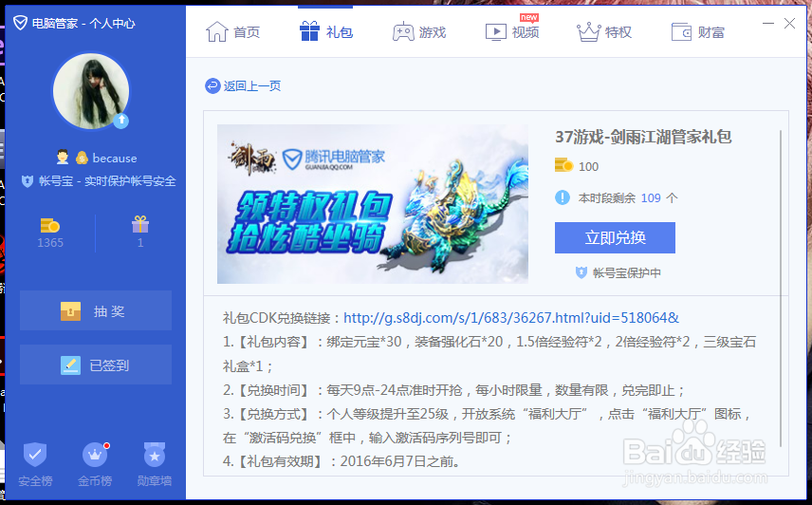The height and width of the screenshot is (505, 812).
Task: Go to the 特权 privileges tab
Action: [604, 32]
